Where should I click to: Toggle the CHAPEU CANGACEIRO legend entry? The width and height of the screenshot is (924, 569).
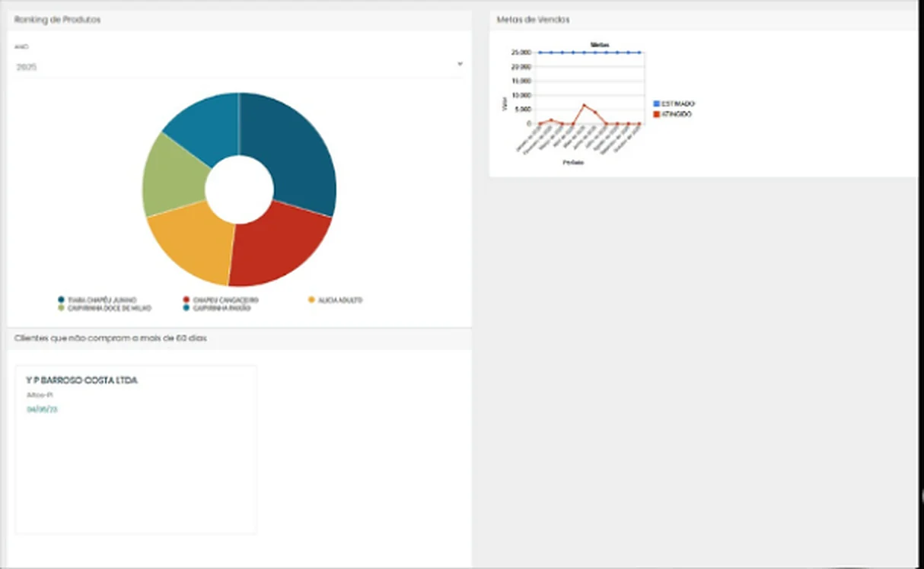click(x=221, y=300)
